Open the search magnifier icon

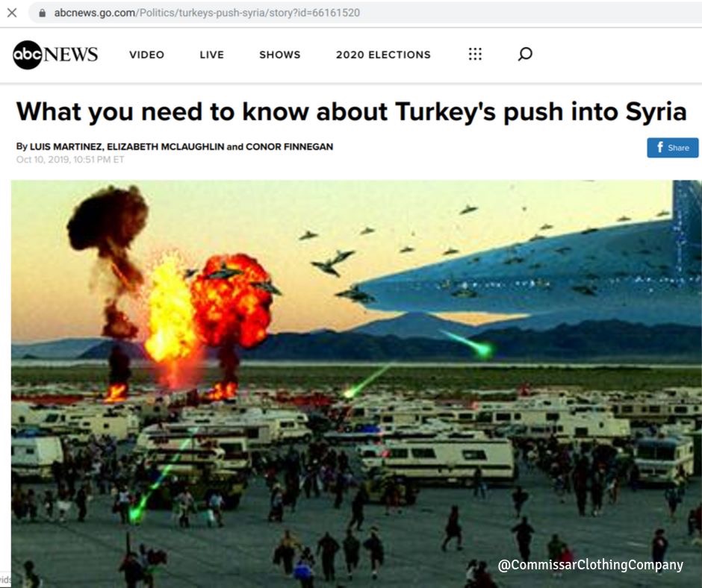point(525,54)
